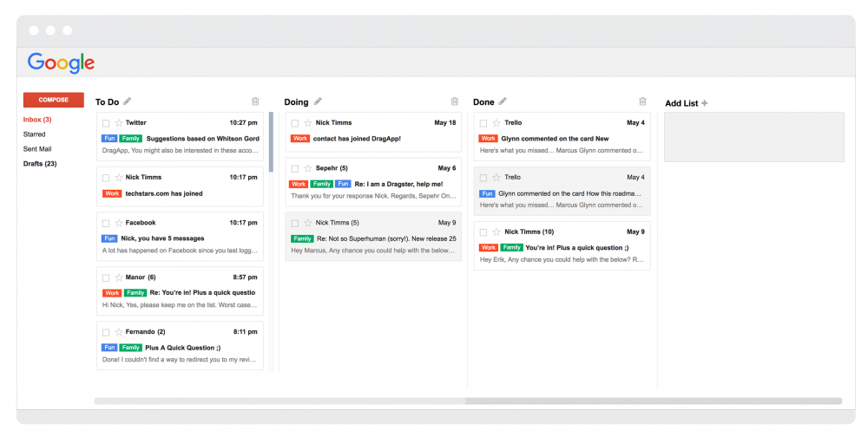
Task: Click the horizontal scrollbar at the bottom
Action: click(468, 401)
